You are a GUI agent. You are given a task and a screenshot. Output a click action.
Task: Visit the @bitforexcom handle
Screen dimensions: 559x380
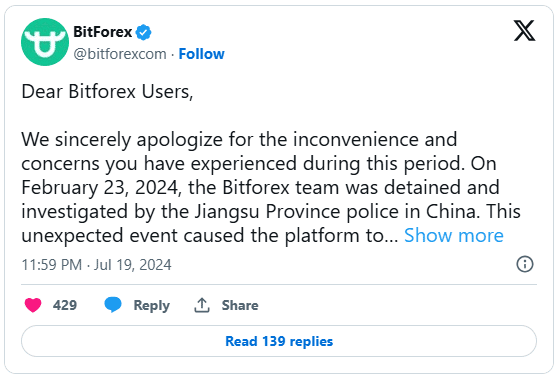120,54
